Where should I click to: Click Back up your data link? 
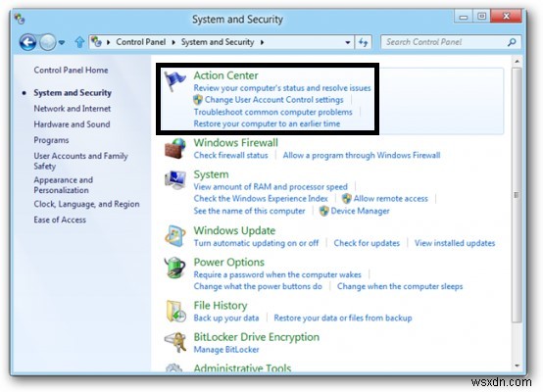click(x=226, y=318)
